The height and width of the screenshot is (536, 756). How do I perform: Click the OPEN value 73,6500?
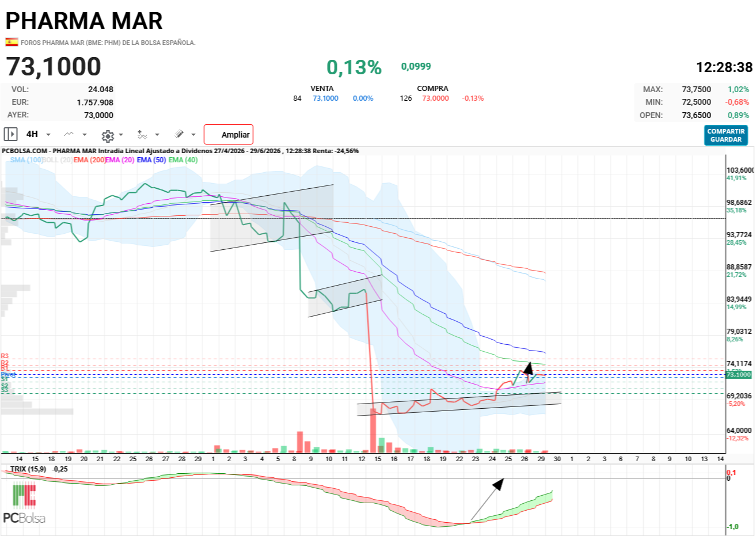coord(697,115)
